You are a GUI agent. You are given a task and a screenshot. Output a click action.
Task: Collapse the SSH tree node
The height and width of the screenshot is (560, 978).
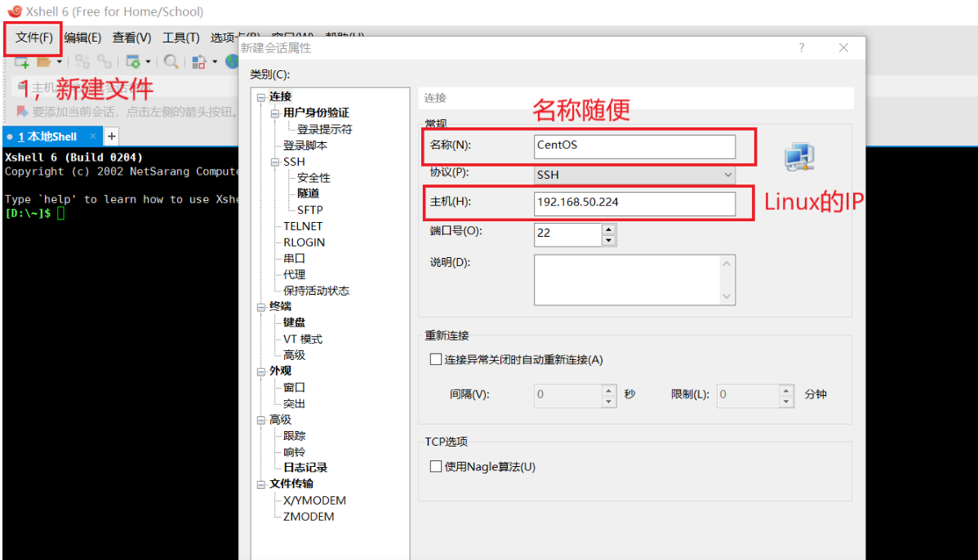(x=275, y=162)
